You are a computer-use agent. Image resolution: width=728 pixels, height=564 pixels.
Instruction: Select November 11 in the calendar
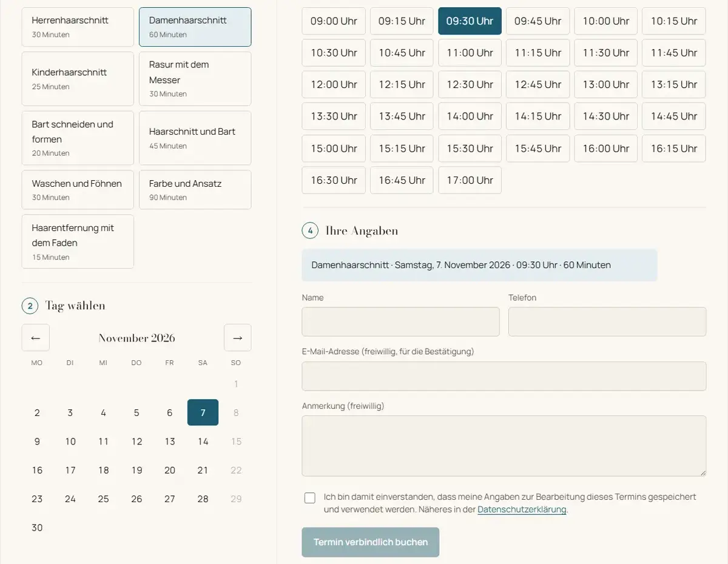(x=103, y=441)
